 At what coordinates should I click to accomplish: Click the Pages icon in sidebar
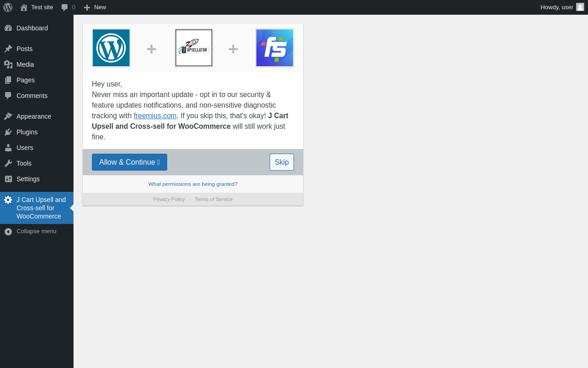tap(8, 80)
